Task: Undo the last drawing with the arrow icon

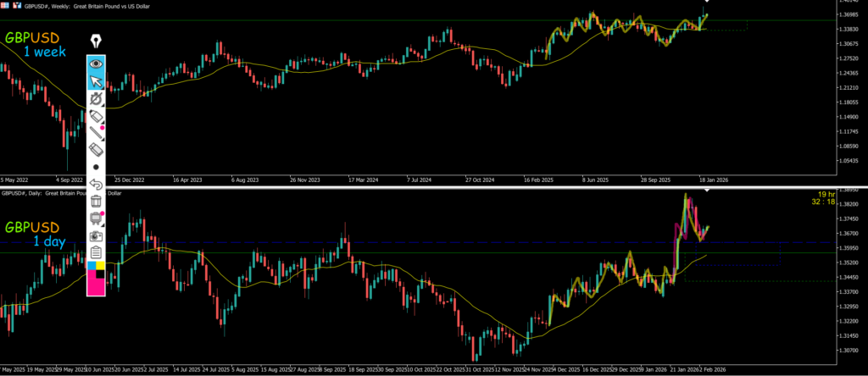Action: [97, 184]
